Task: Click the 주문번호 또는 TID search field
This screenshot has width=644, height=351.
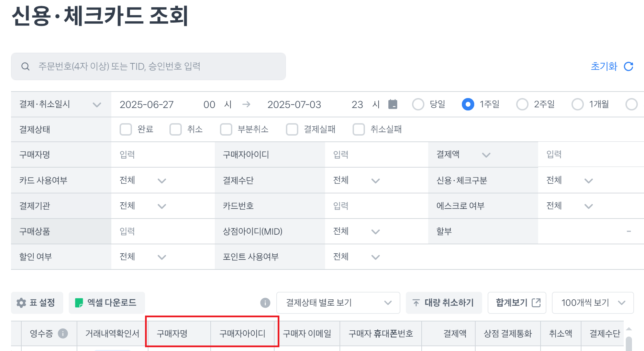Action: [148, 66]
